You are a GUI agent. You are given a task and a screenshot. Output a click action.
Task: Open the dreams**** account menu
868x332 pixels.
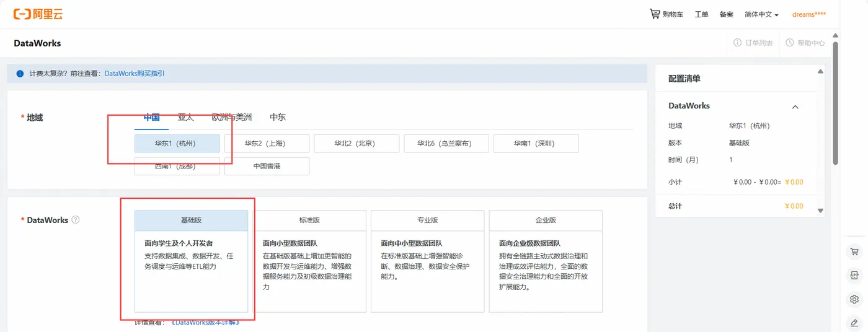[809, 14]
